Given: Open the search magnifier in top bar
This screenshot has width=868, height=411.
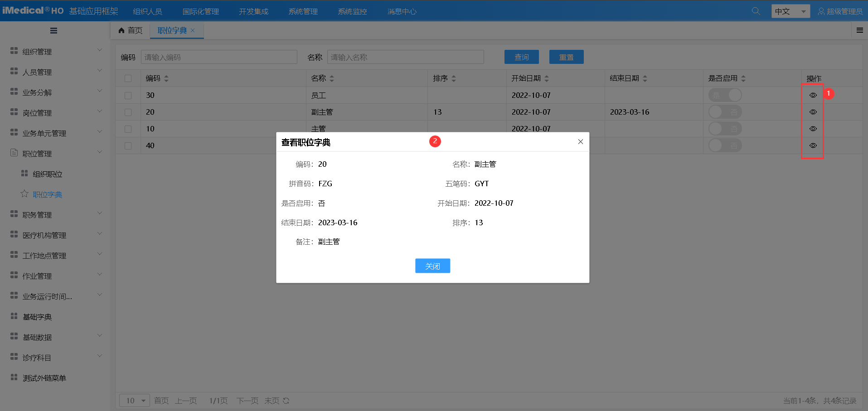Looking at the screenshot, I should (755, 10).
